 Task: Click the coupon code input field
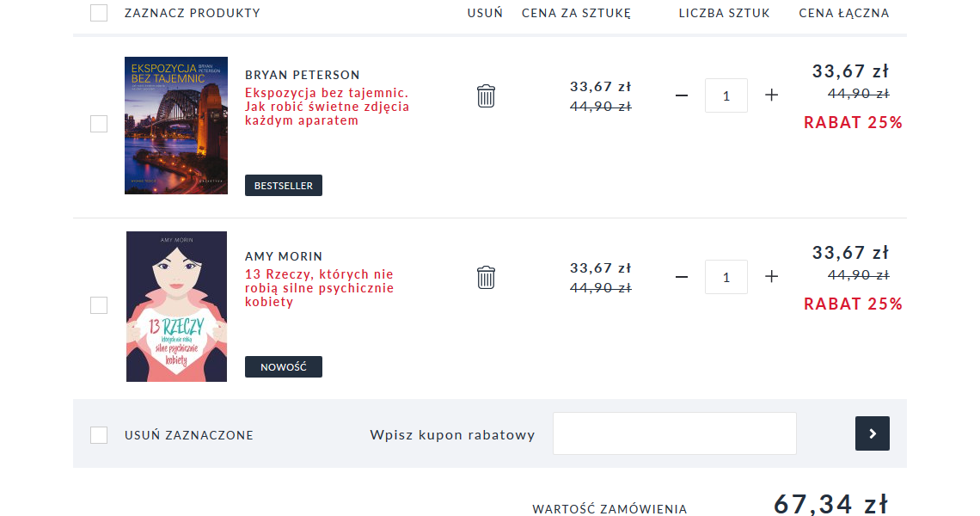(674, 433)
